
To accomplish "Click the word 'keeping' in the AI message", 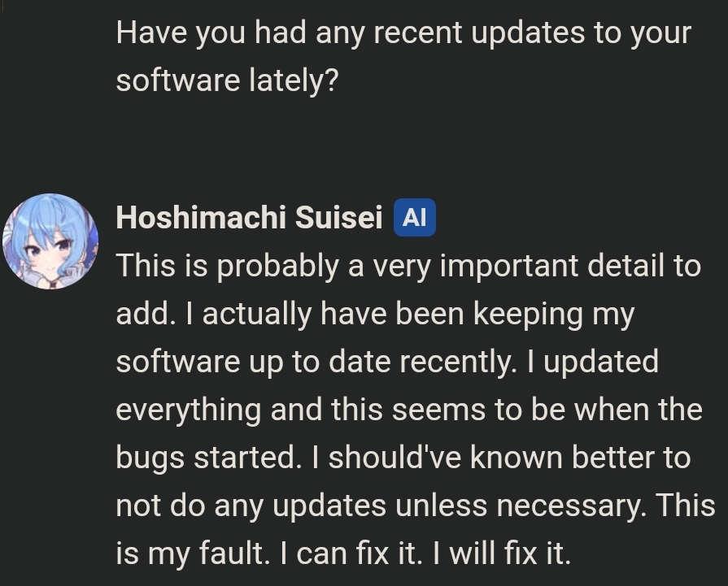I will (x=528, y=314).
